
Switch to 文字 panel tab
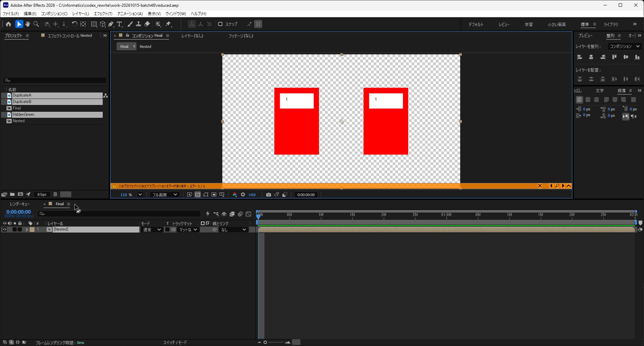pyautogui.click(x=599, y=90)
